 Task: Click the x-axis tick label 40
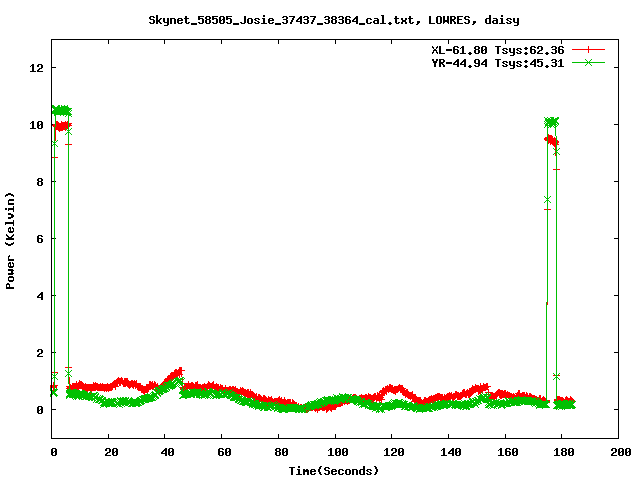pyautogui.click(x=167, y=452)
